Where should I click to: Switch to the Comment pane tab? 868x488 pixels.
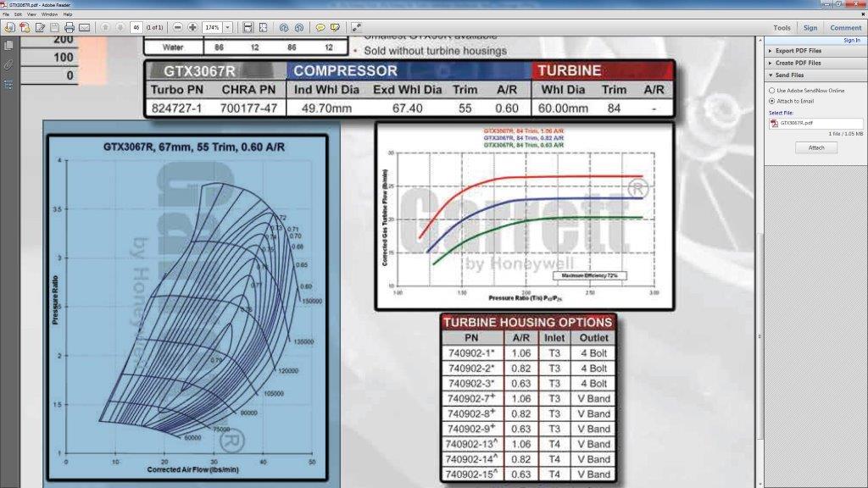pos(845,28)
